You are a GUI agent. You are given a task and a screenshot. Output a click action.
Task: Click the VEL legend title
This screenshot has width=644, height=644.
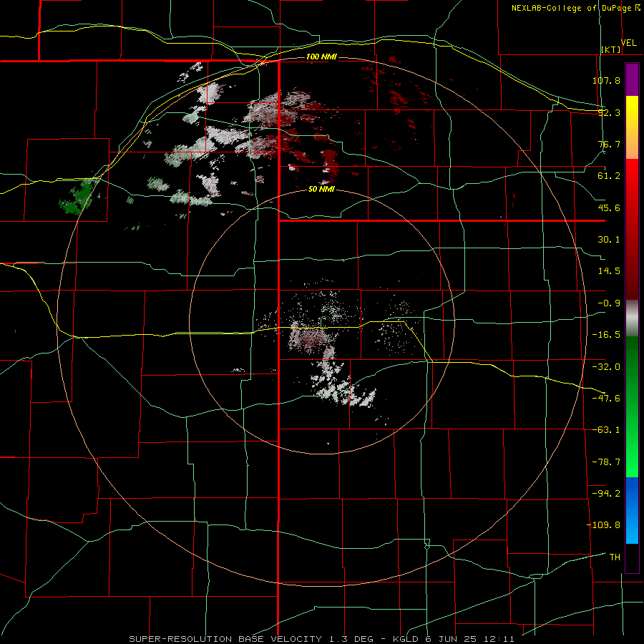tap(628, 43)
